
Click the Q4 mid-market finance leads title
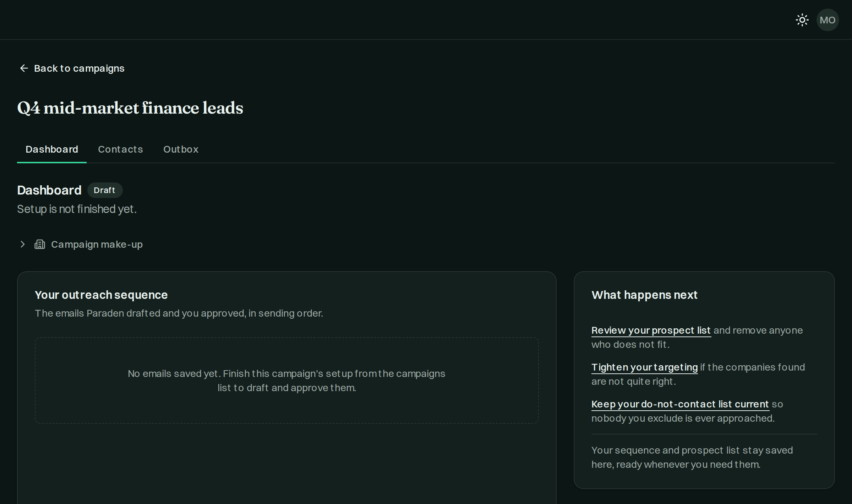(x=130, y=108)
